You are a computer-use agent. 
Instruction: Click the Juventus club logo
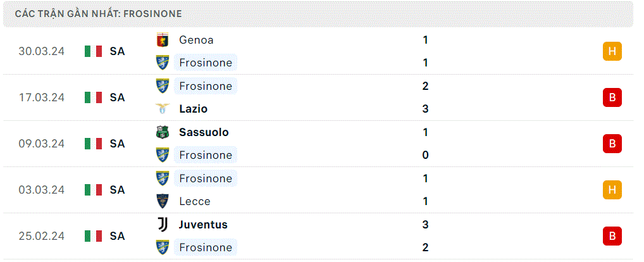pos(163,225)
